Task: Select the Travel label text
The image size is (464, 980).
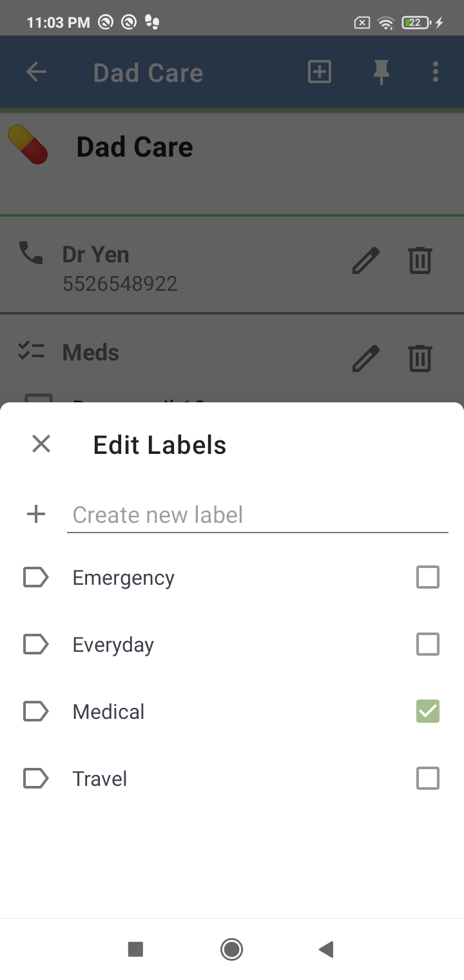Action: pos(100,779)
